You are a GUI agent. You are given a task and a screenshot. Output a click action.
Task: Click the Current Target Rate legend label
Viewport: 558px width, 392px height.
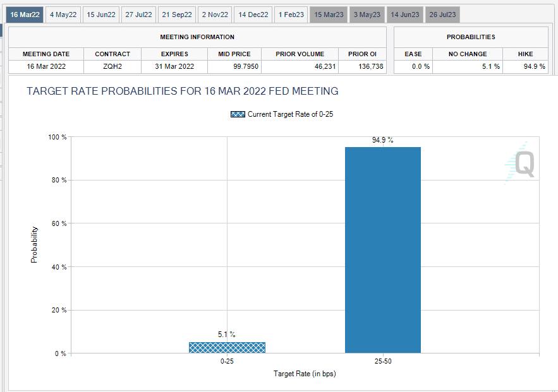[291, 114]
